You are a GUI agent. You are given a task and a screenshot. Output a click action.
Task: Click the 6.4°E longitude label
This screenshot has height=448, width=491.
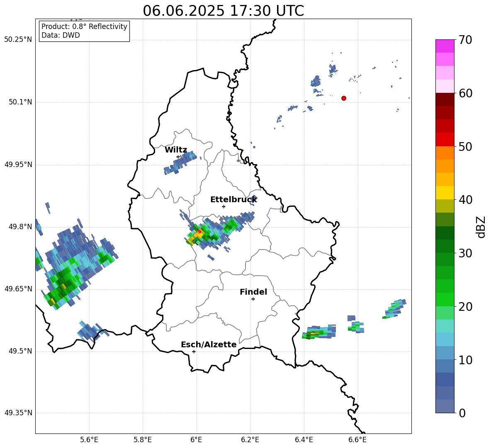click(304, 440)
